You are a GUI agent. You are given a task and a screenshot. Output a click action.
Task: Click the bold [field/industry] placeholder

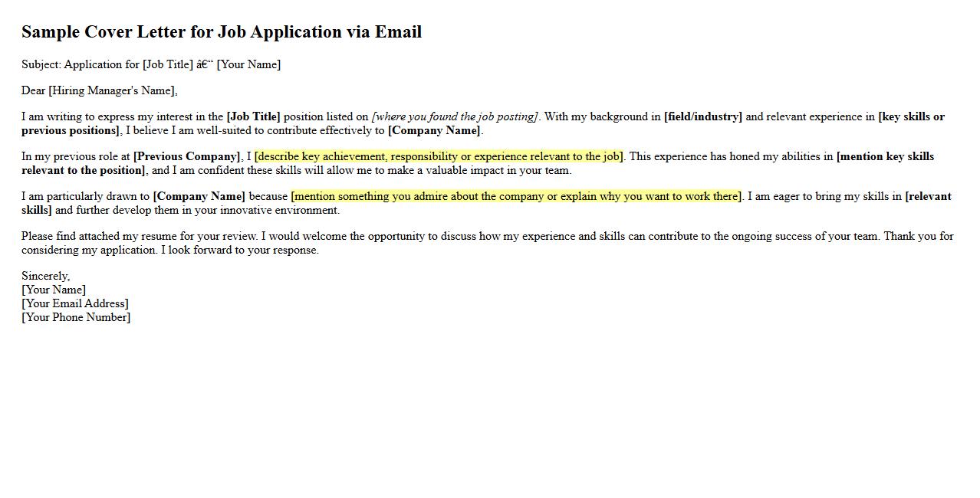[x=703, y=116]
